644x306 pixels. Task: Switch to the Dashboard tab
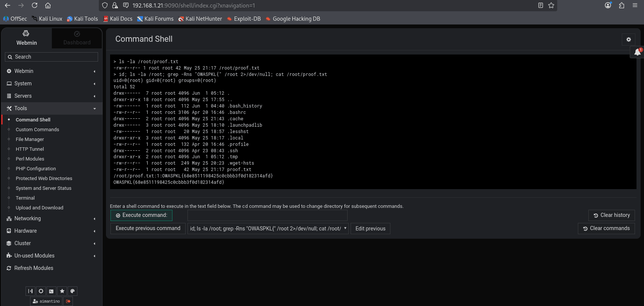[77, 38]
